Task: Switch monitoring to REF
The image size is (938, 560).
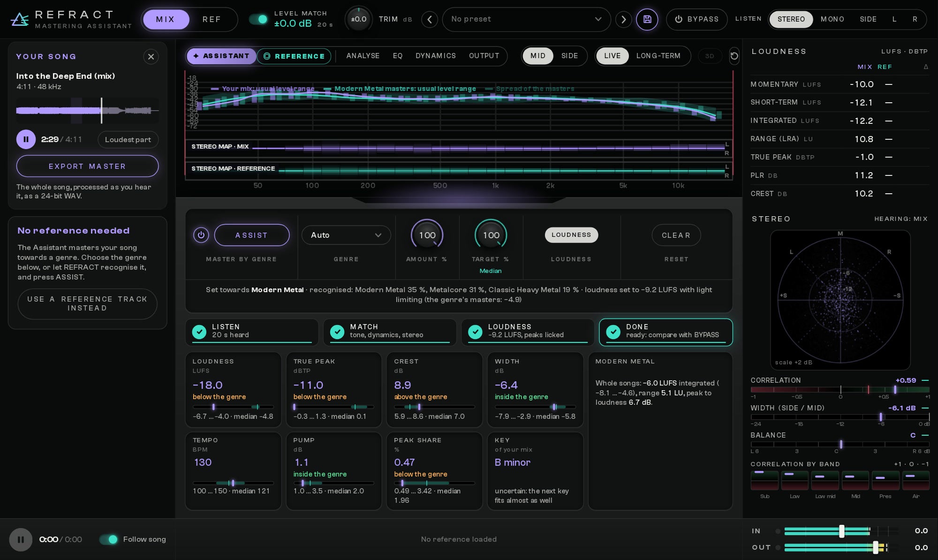Action: pyautogui.click(x=212, y=19)
